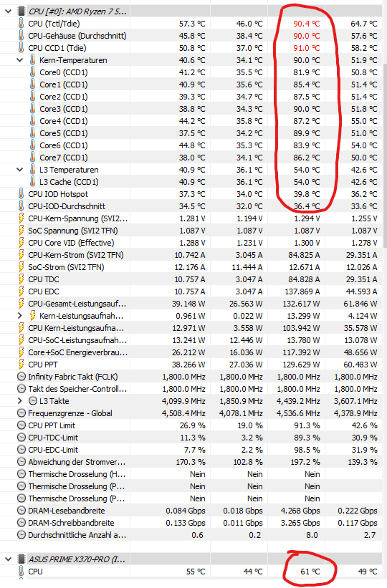Select the DRAM-Schreibbandbreite row label
Viewport: 387px width, 588px height.
(x=71, y=523)
